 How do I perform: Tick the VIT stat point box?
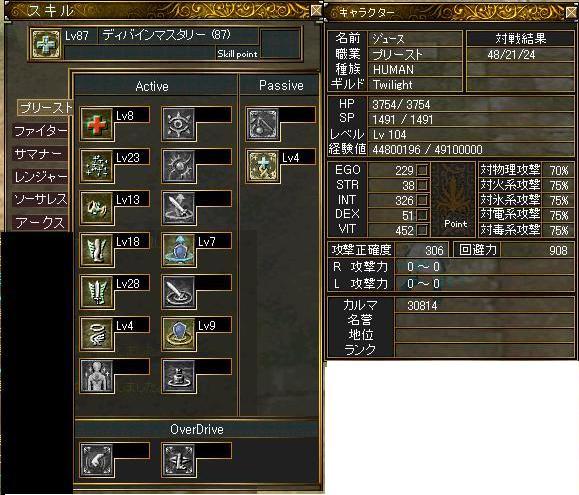(x=422, y=230)
